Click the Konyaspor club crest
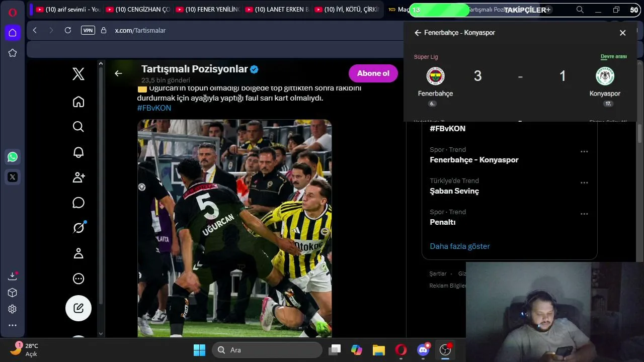Image resolution: width=644 pixels, height=362 pixels. click(605, 76)
